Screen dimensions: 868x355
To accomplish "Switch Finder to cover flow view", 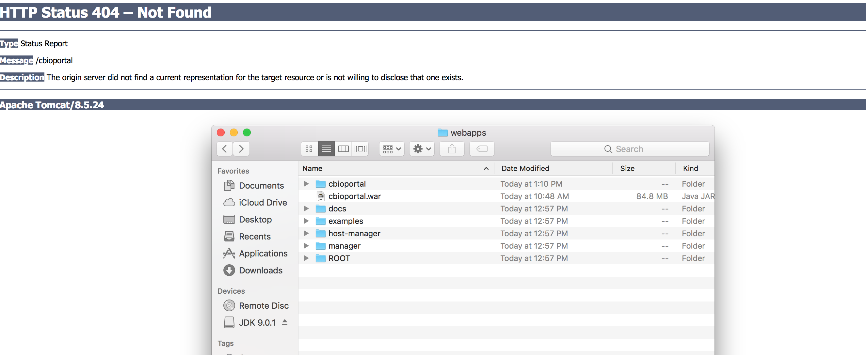I will [360, 149].
